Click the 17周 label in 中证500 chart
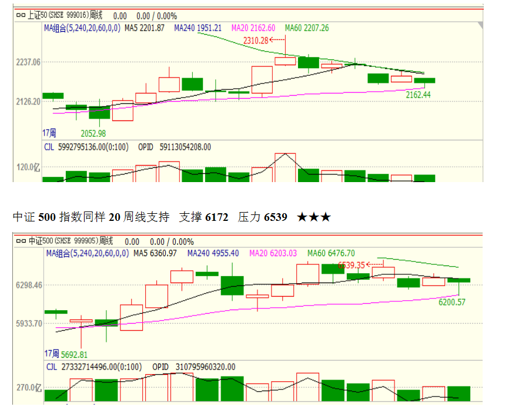 tap(52, 354)
